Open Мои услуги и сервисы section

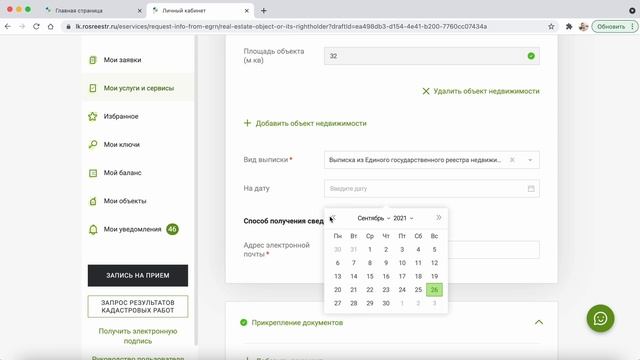[138, 88]
